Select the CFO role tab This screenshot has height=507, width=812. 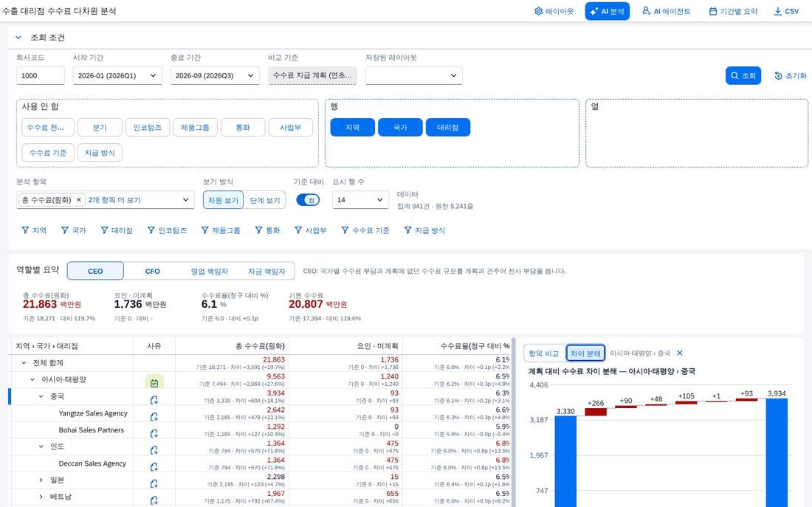coord(152,271)
